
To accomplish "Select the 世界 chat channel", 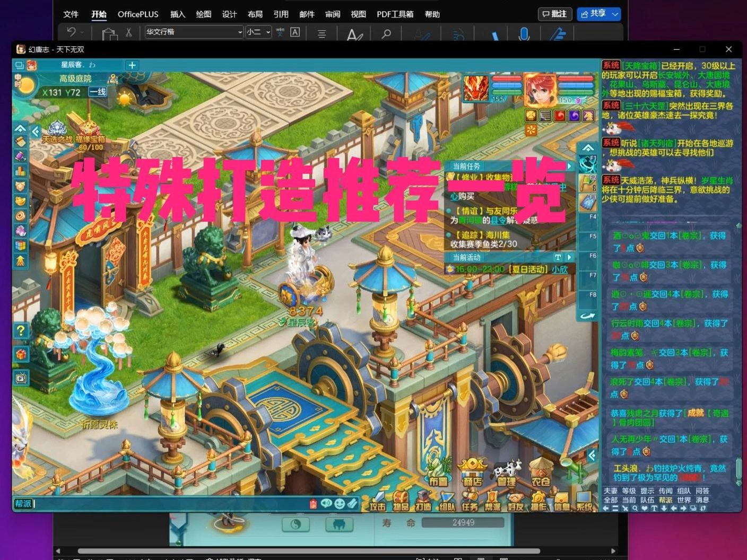I will 684,500.
